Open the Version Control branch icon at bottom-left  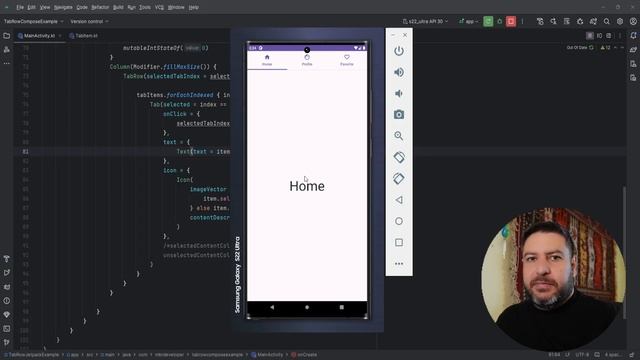(x=7, y=342)
